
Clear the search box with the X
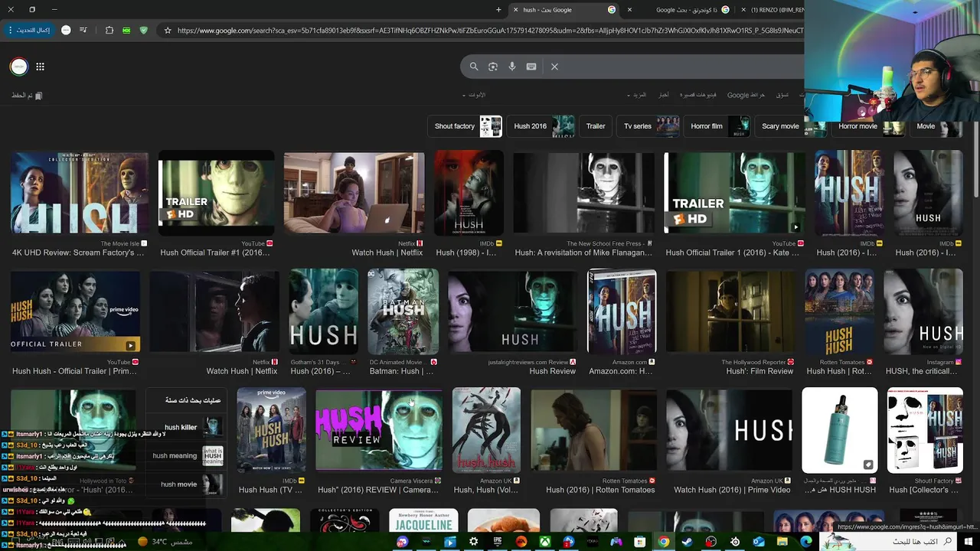554,67
